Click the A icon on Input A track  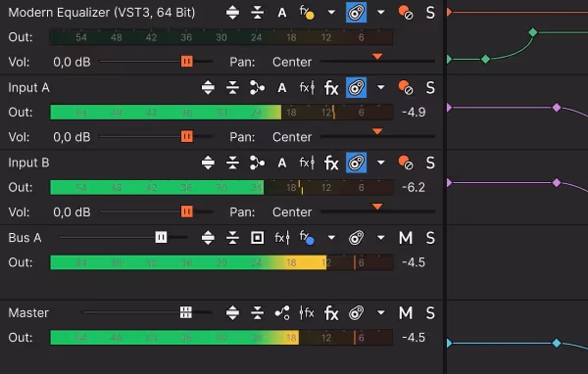click(x=282, y=88)
